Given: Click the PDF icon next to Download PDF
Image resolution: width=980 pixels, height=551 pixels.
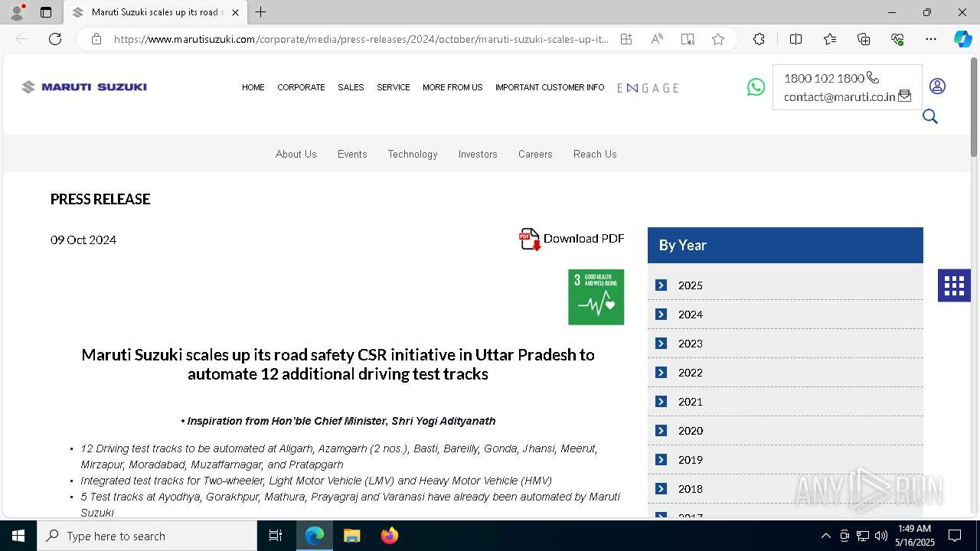Looking at the screenshot, I should click(x=530, y=240).
